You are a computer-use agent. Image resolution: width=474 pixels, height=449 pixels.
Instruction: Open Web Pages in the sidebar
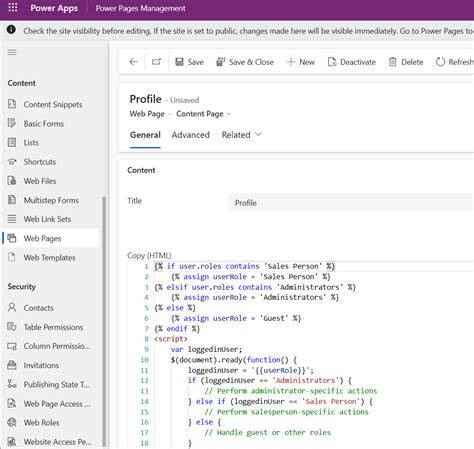point(51,238)
